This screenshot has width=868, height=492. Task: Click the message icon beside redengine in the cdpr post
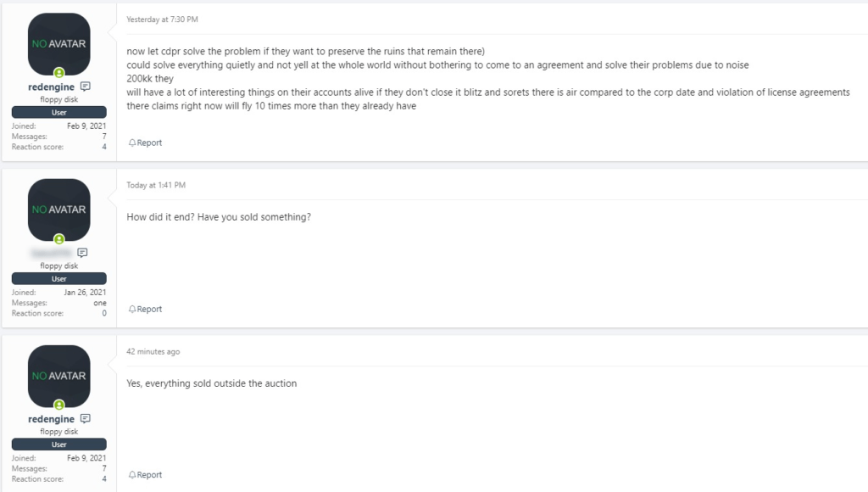click(x=85, y=87)
